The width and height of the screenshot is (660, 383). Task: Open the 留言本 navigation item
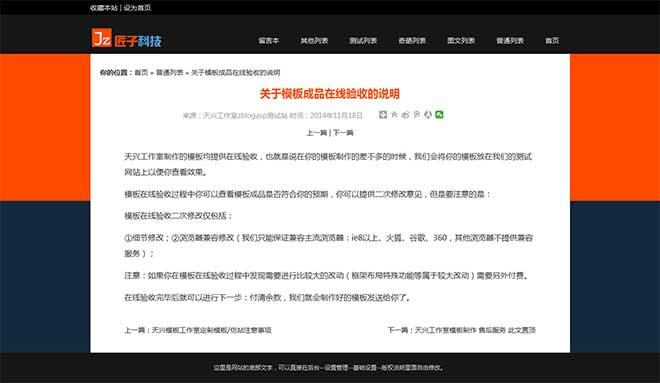point(269,41)
